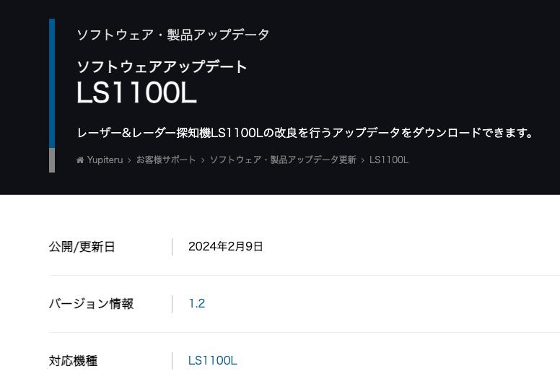Click the ソフトウェアアップデート subtitle text
Screen dimensions: 560x392
(162, 67)
